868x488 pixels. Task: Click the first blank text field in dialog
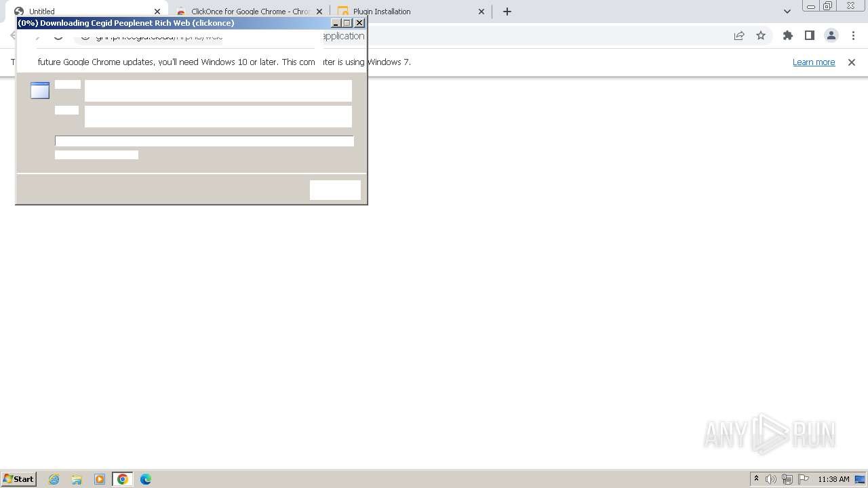218,91
